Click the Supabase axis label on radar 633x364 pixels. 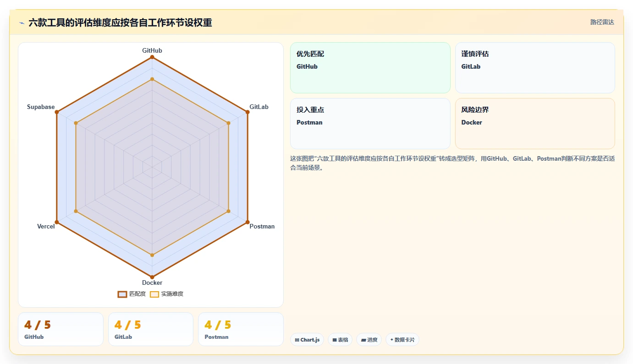(41, 107)
